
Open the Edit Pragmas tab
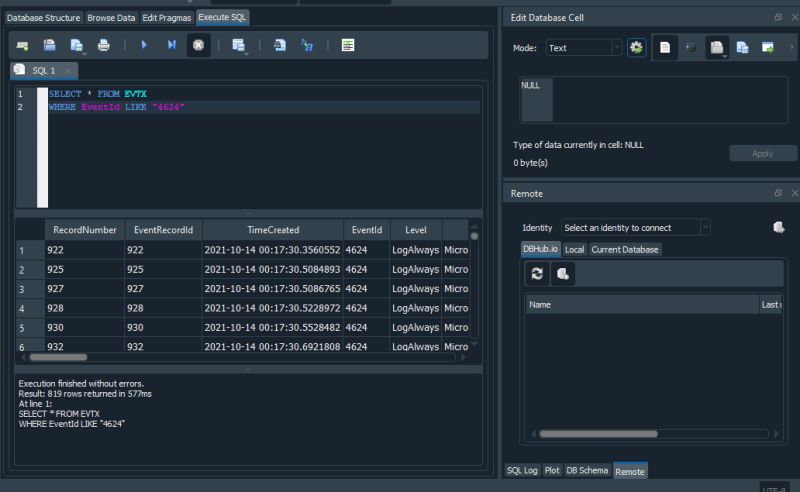click(166, 18)
